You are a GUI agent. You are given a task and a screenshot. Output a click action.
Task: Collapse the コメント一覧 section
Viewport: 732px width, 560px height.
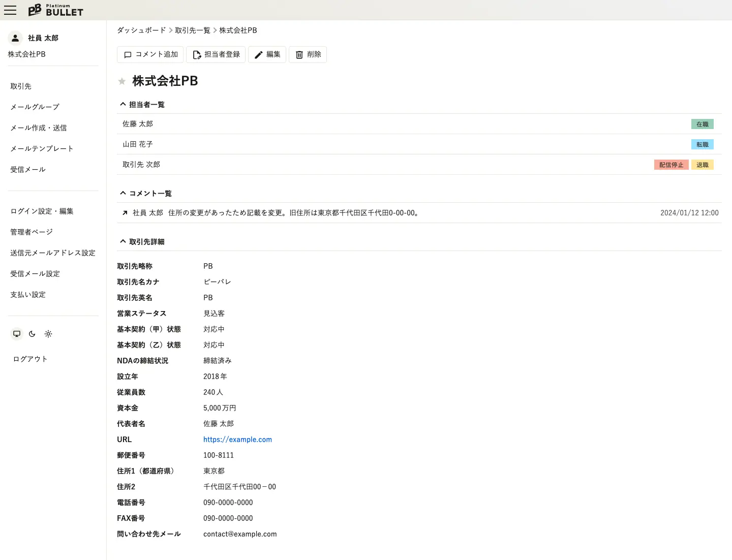click(x=123, y=193)
